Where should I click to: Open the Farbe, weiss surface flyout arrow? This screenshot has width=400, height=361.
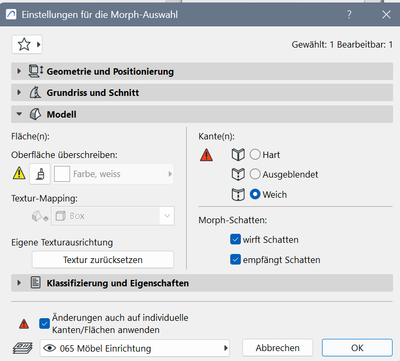click(170, 174)
